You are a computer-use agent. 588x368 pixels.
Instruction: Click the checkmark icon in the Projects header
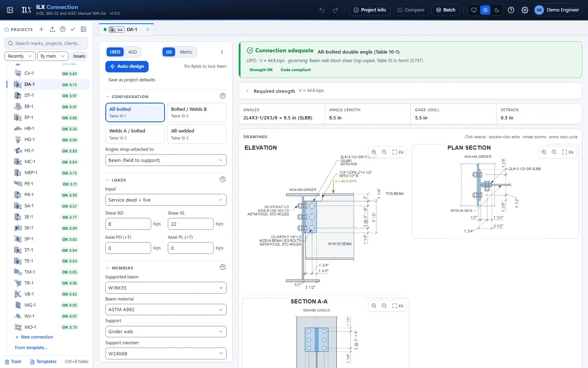pos(73,29)
